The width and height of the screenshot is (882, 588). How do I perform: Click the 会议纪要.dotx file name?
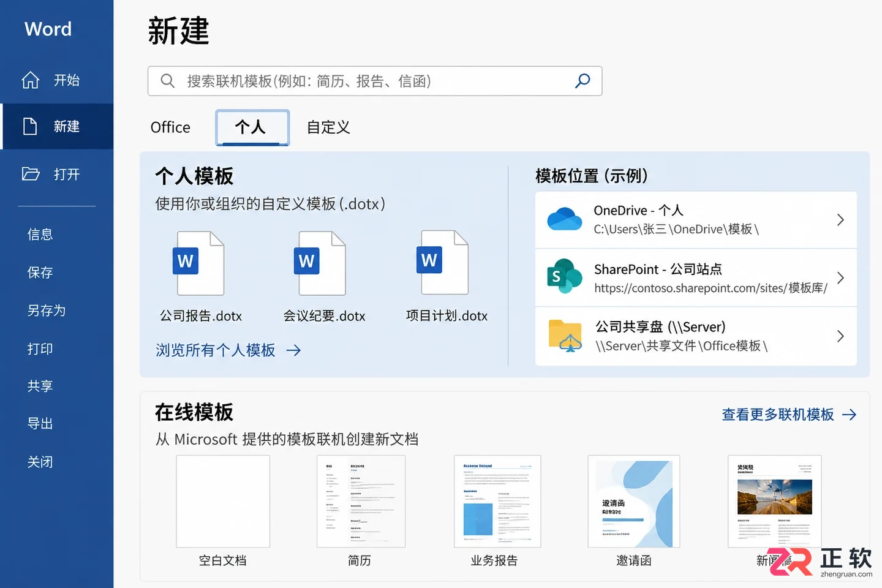(324, 316)
